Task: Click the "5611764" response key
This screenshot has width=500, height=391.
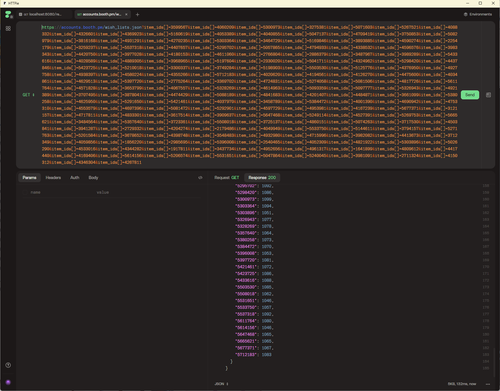Action: [x=246, y=321]
